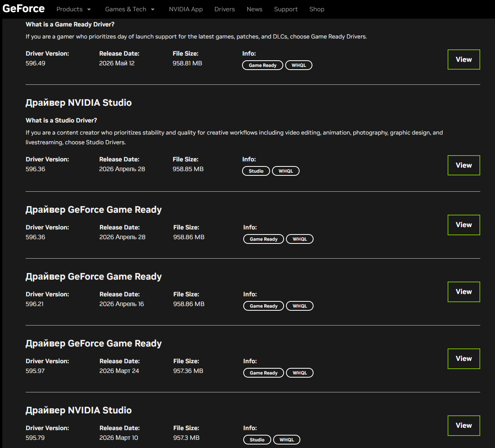Click release date 2026 Март 10
The height and width of the screenshot is (448, 495).
click(x=119, y=437)
